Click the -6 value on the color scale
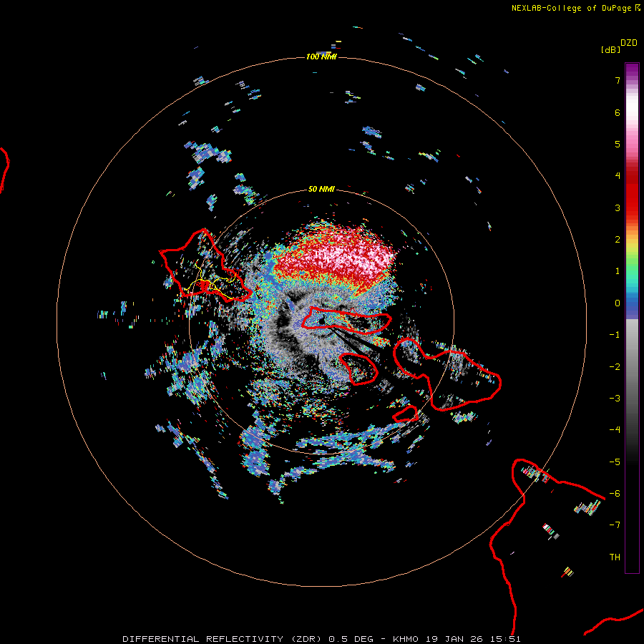The width and height of the screenshot is (644, 644). point(615,494)
